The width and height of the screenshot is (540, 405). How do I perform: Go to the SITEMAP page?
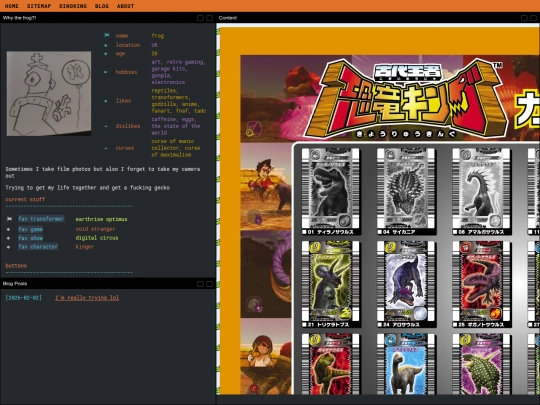click(39, 6)
